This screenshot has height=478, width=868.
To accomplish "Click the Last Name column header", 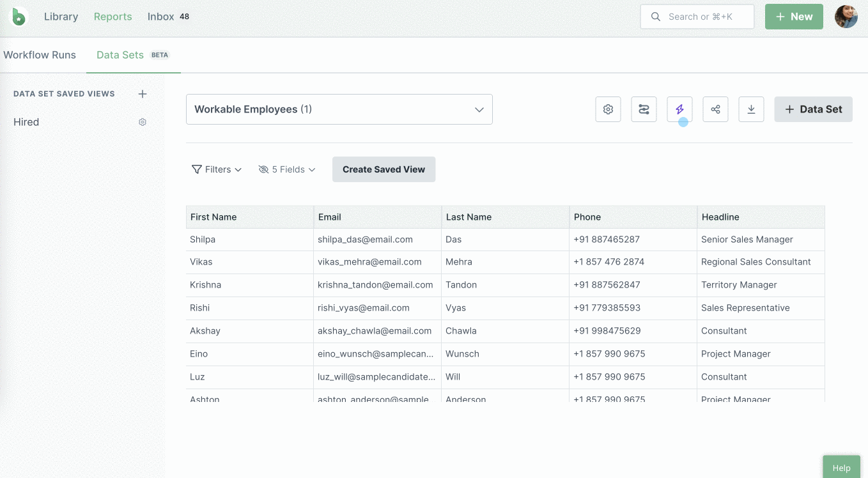I will pos(506,217).
